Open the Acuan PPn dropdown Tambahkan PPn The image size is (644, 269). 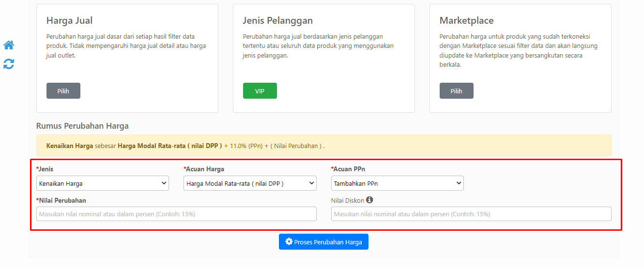pos(398,183)
